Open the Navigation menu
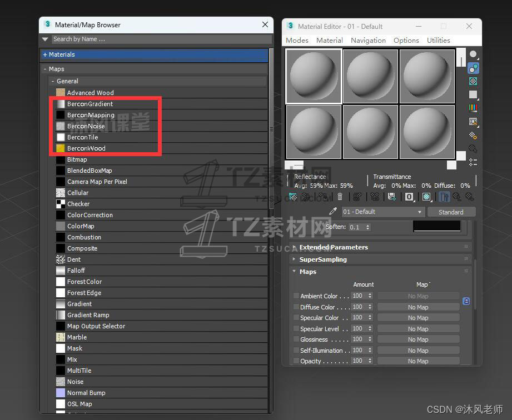Viewport: 512px width, 420px height. coord(368,40)
